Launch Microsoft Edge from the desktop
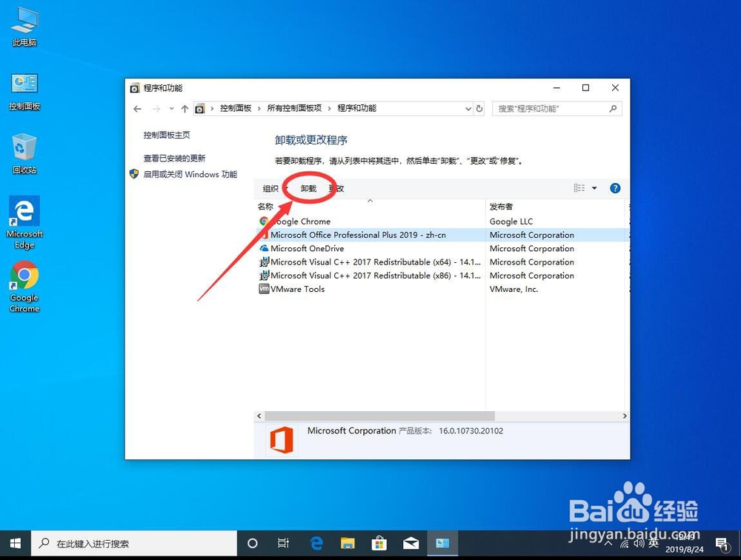This screenshot has height=560, width=741. coord(24,222)
